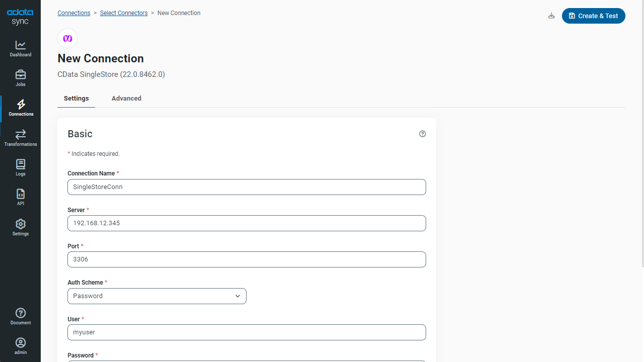Click the 'New Connection' heading text
This screenshot has height=362, width=644.
[x=101, y=58]
